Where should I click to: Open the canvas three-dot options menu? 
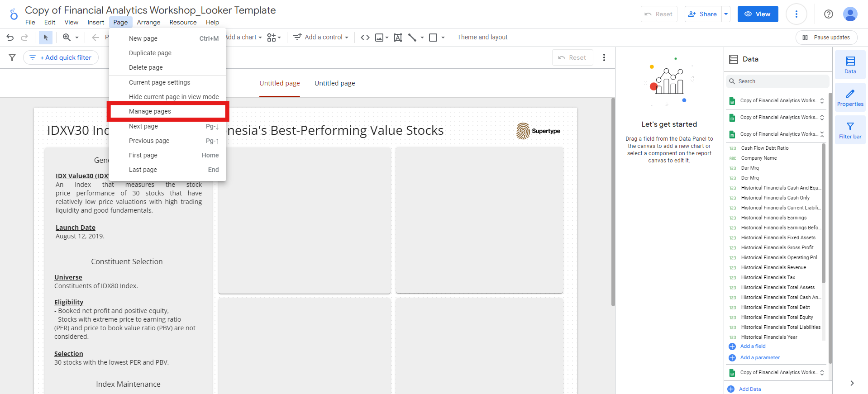click(x=604, y=57)
